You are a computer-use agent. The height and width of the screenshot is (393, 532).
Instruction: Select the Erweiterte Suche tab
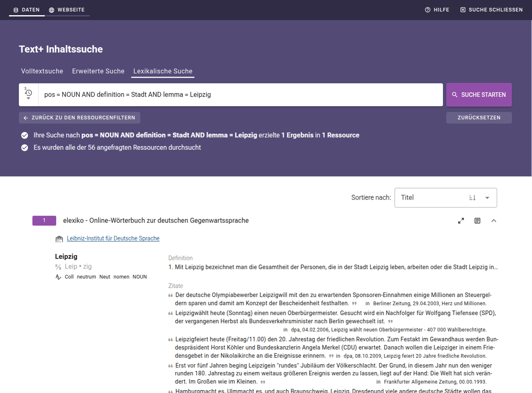[x=98, y=71]
